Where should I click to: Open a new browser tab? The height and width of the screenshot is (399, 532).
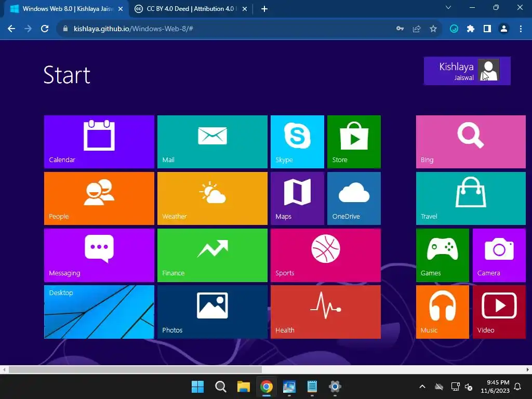264,9
